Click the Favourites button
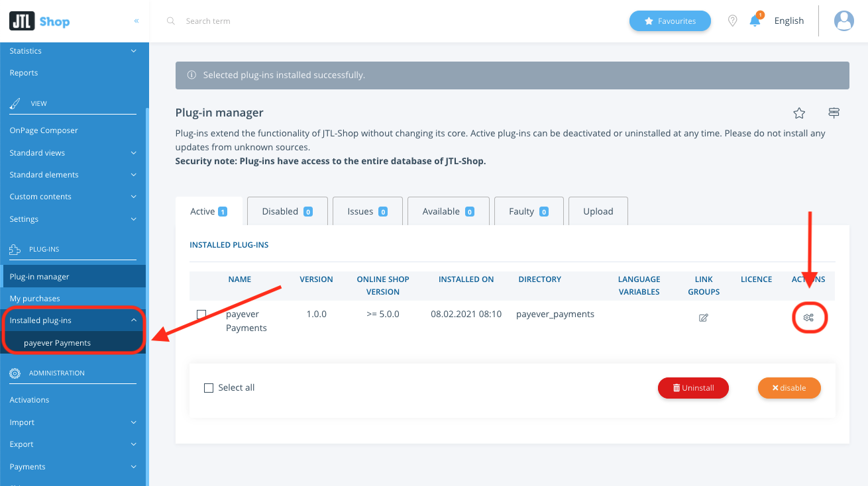868x486 pixels. point(670,21)
